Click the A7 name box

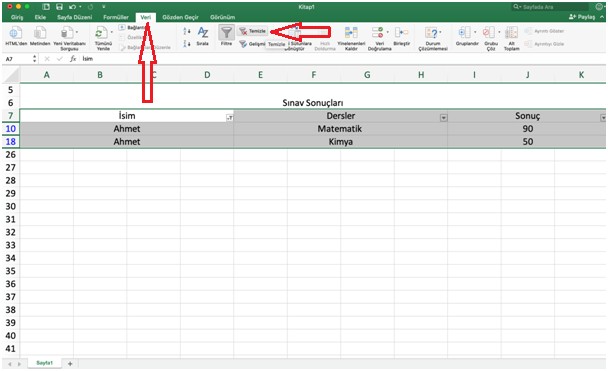click(17, 59)
